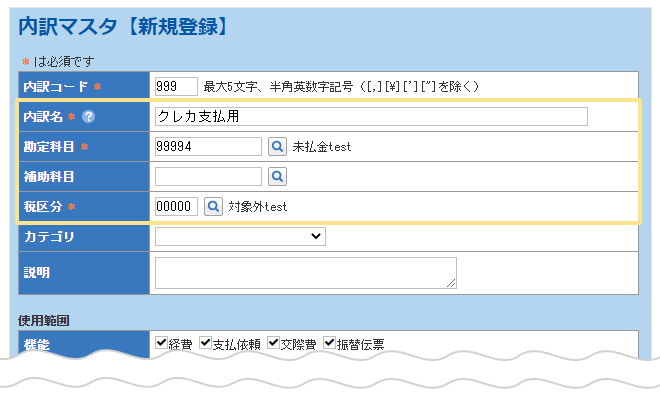Open 補助科目 lookup magnifier icon
The image size is (660, 399).
[277, 176]
